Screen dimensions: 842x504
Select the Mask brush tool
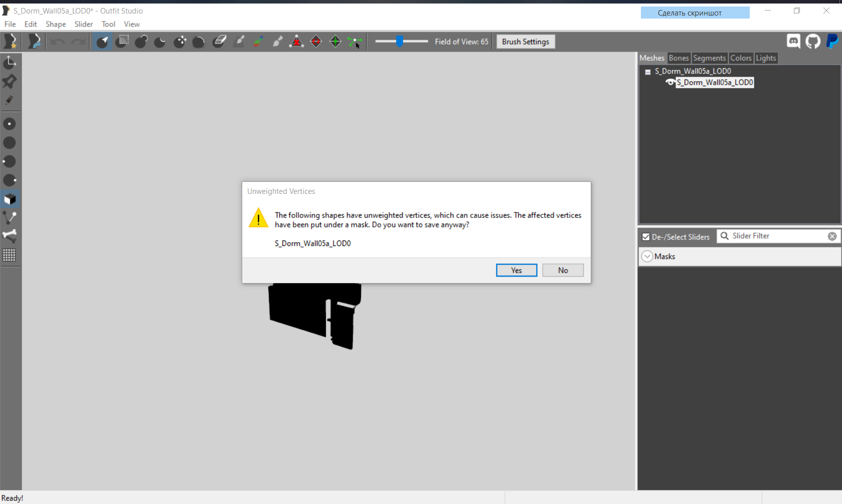click(122, 42)
